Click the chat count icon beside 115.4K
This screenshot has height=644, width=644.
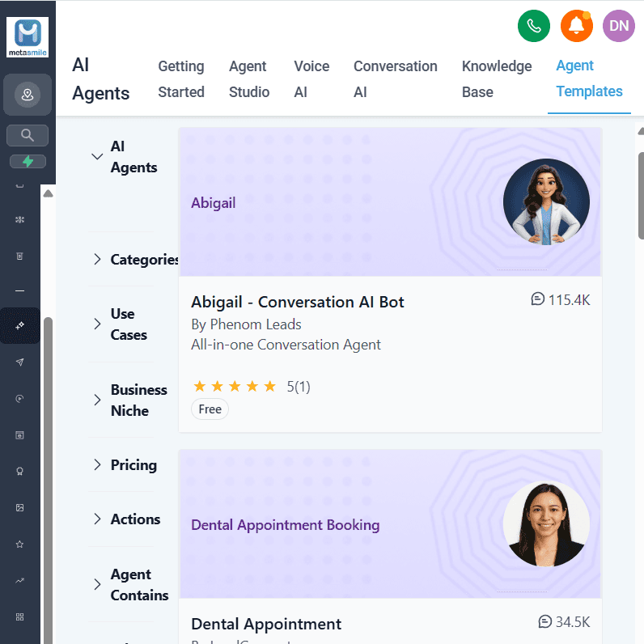coord(538,299)
